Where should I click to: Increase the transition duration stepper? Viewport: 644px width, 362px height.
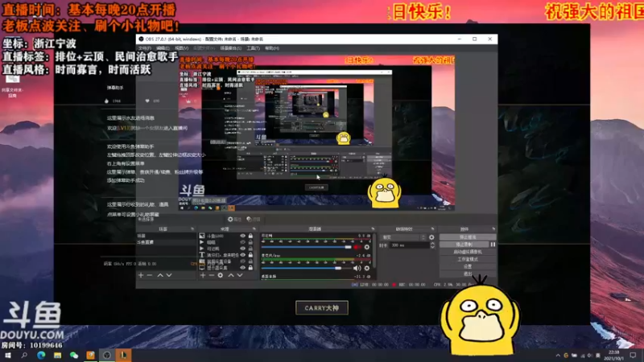click(432, 244)
